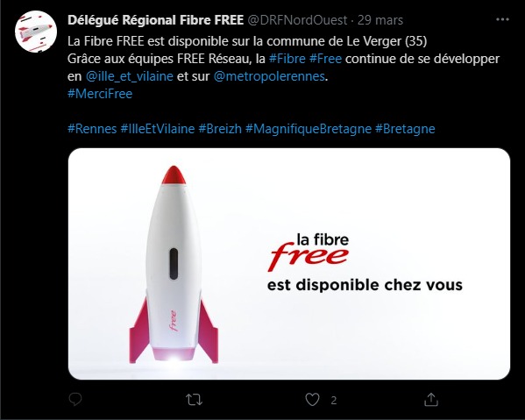Open the 29 mars timestamp link

(x=380, y=20)
